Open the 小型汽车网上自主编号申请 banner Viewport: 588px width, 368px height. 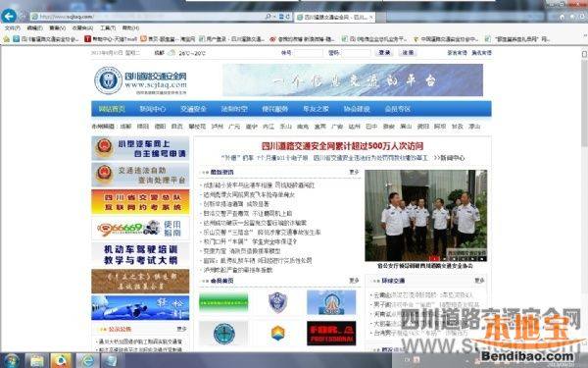point(140,148)
